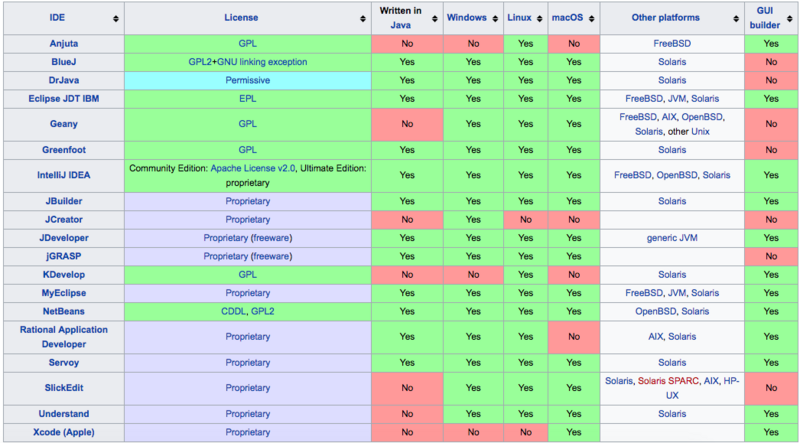800x443 pixels.
Task: Open FreeBSD link in Anjuta row
Action: click(x=672, y=43)
